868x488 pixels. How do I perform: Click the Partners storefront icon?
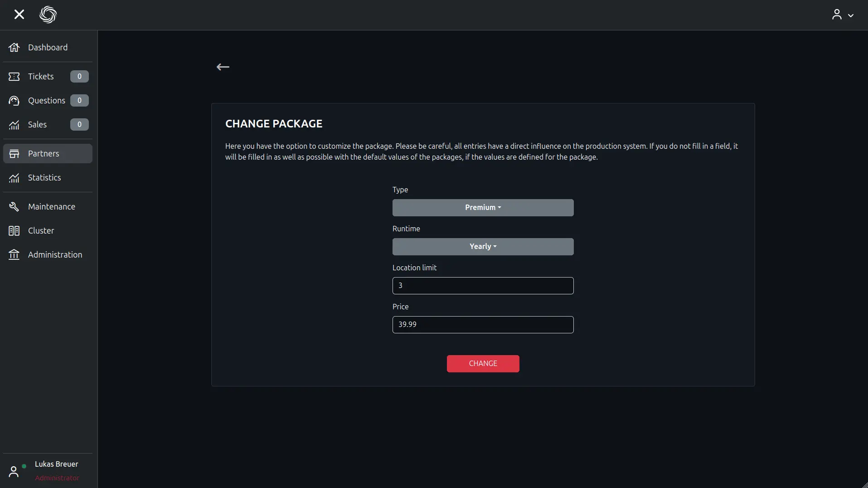tap(14, 154)
